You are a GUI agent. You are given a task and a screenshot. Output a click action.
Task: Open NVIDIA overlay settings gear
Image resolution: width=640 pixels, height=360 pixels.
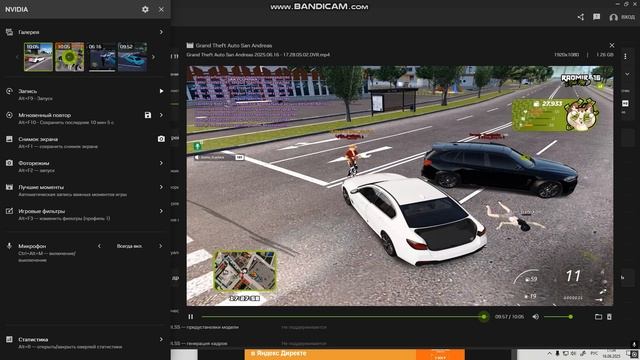pyautogui.click(x=145, y=9)
